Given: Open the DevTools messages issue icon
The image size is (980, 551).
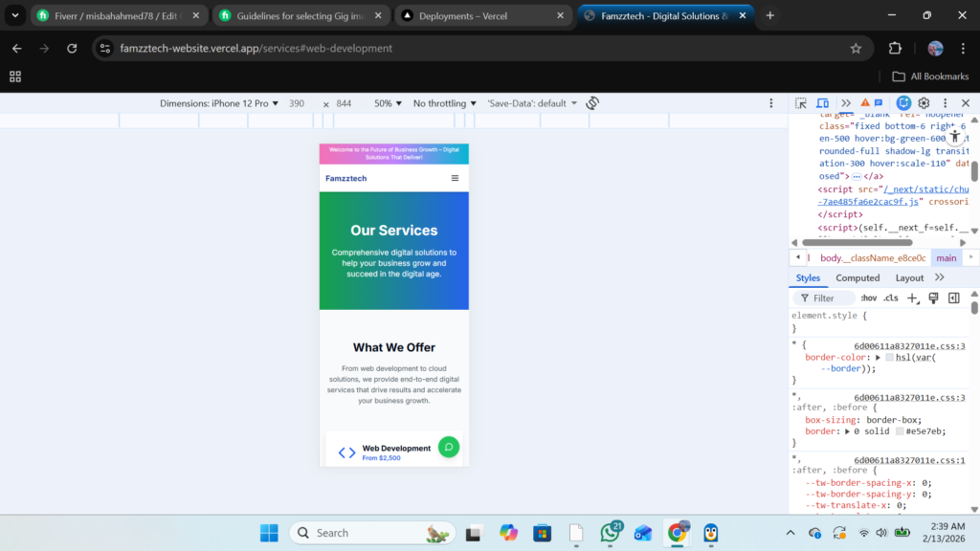Looking at the screenshot, I should click(x=879, y=103).
